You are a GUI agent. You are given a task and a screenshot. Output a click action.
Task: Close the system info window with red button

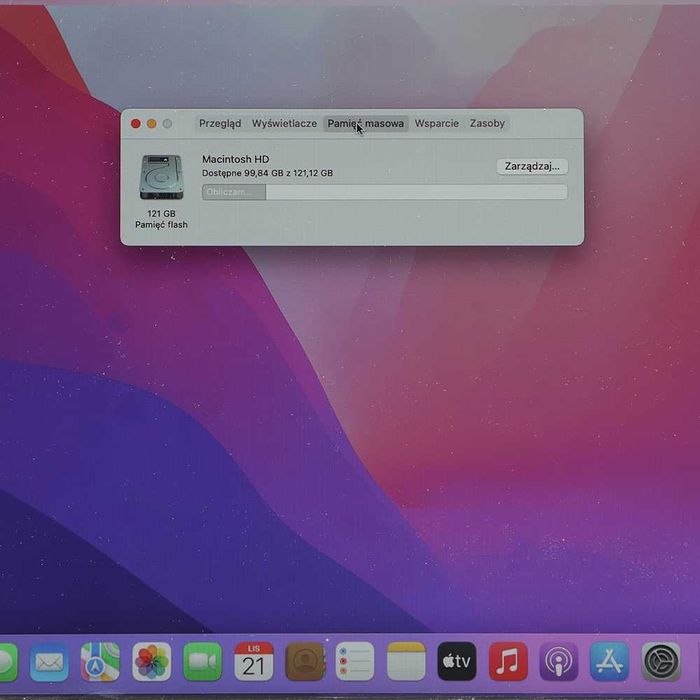pos(136,124)
